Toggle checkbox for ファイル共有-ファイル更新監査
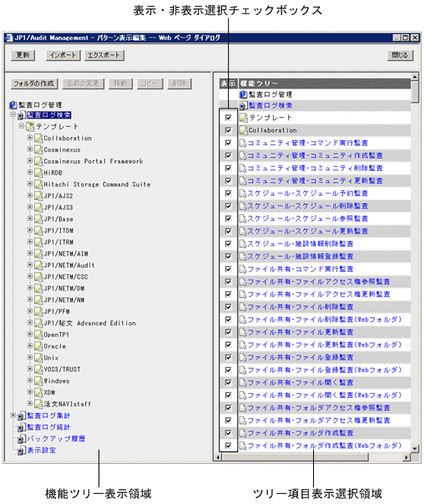This screenshot has width=425, height=504. click(228, 332)
